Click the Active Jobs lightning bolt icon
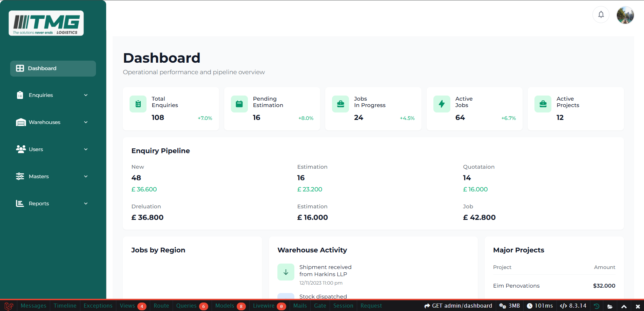This screenshot has height=311, width=644. [442, 104]
